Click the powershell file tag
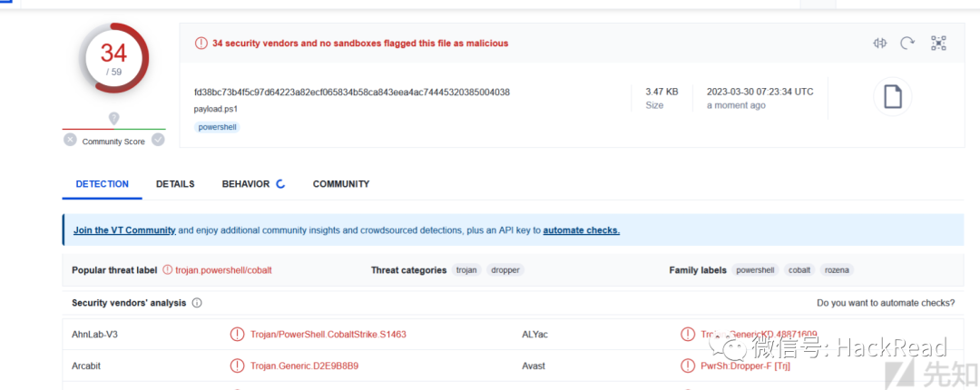 pyautogui.click(x=217, y=127)
